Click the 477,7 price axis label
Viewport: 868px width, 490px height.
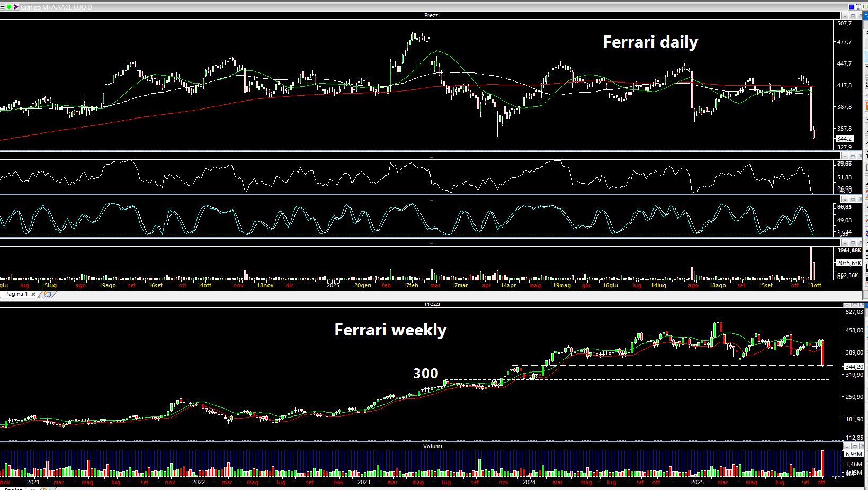point(844,42)
